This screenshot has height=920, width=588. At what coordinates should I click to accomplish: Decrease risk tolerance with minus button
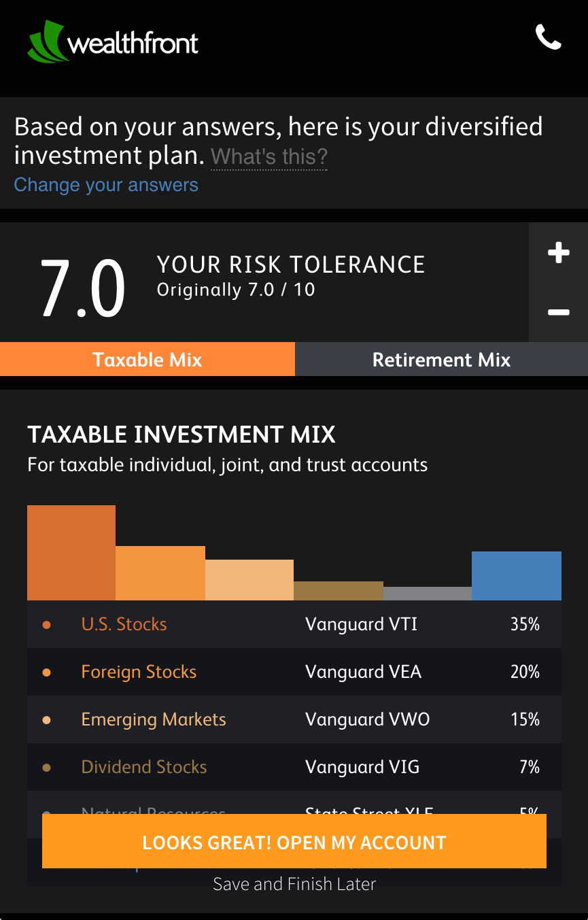click(558, 312)
